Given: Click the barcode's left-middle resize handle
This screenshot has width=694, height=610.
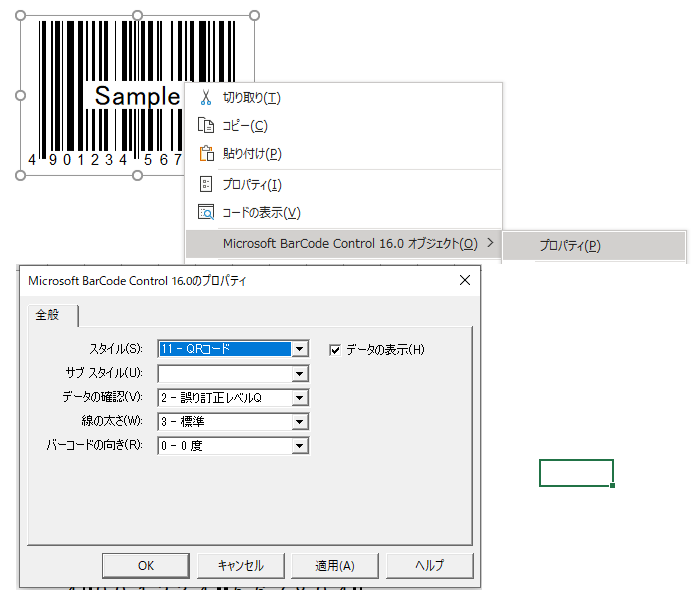Looking at the screenshot, I should click(x=20, y=96).
